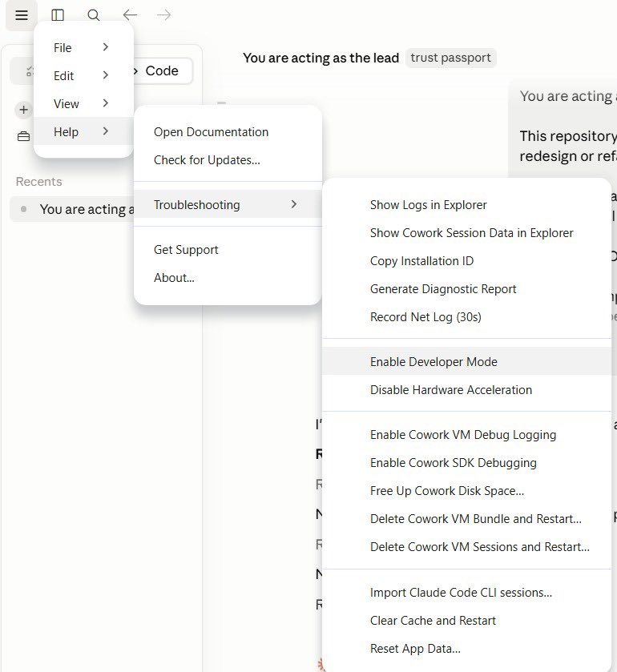617x672 pixels.
Task: Toggle the sidebar panel icon
Action: tap(58, 15)
